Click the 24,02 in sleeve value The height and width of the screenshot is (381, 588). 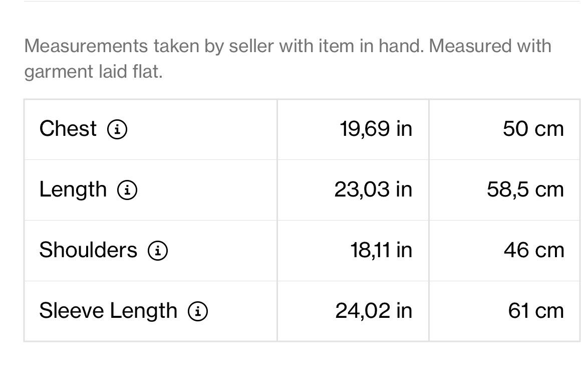(374, 311)
